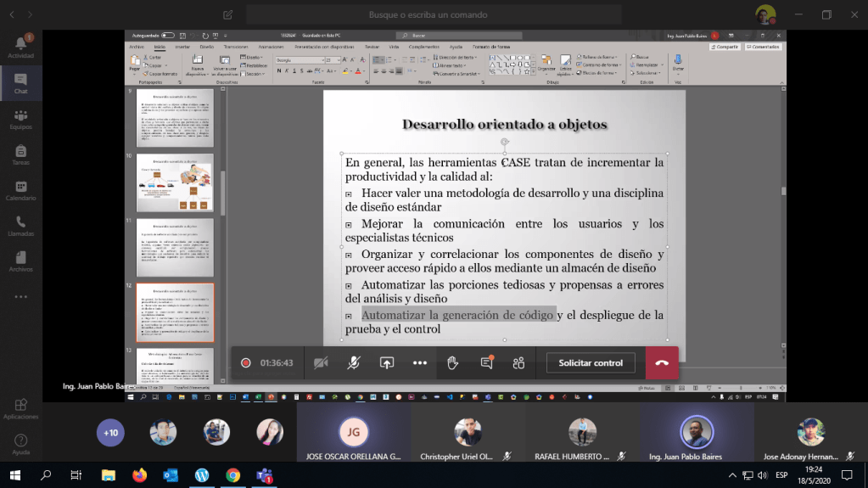
Task: Expand more apps ellipsis in sidebar
Action: click(x=20, y=297)
